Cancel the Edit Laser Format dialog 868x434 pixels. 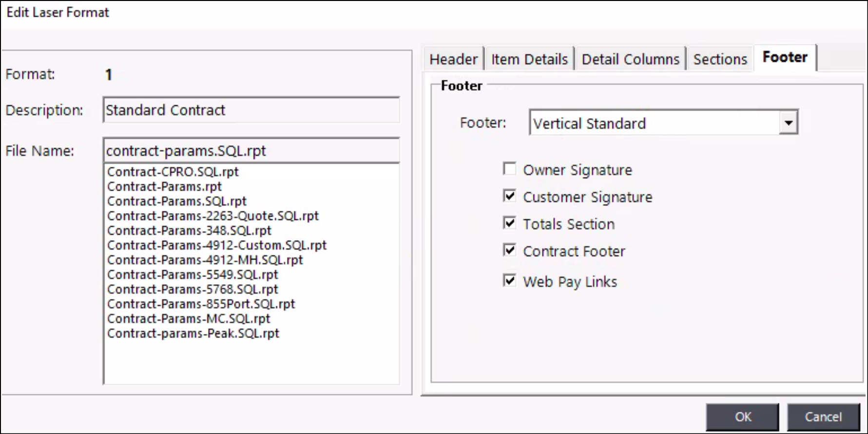point(823,417)
